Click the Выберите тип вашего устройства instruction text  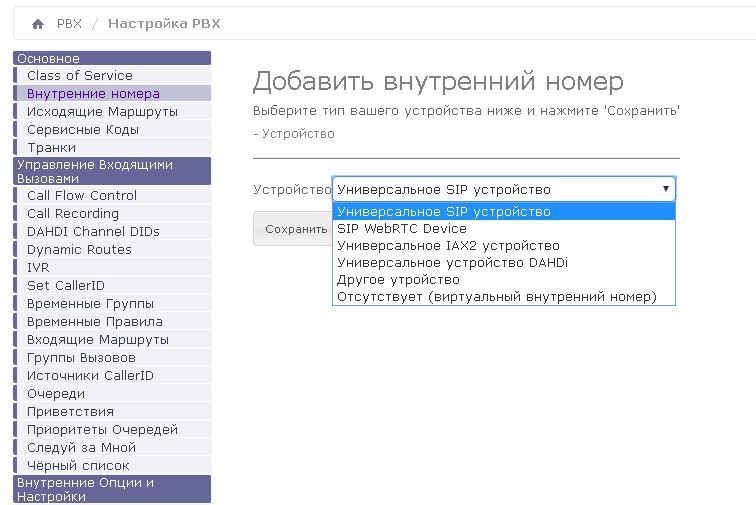point(466,110)
